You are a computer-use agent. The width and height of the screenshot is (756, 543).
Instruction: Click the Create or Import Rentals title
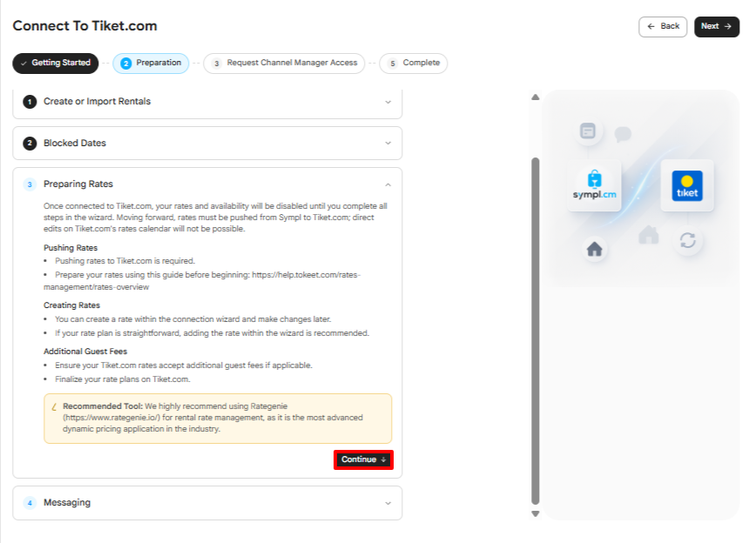[97, 102]
